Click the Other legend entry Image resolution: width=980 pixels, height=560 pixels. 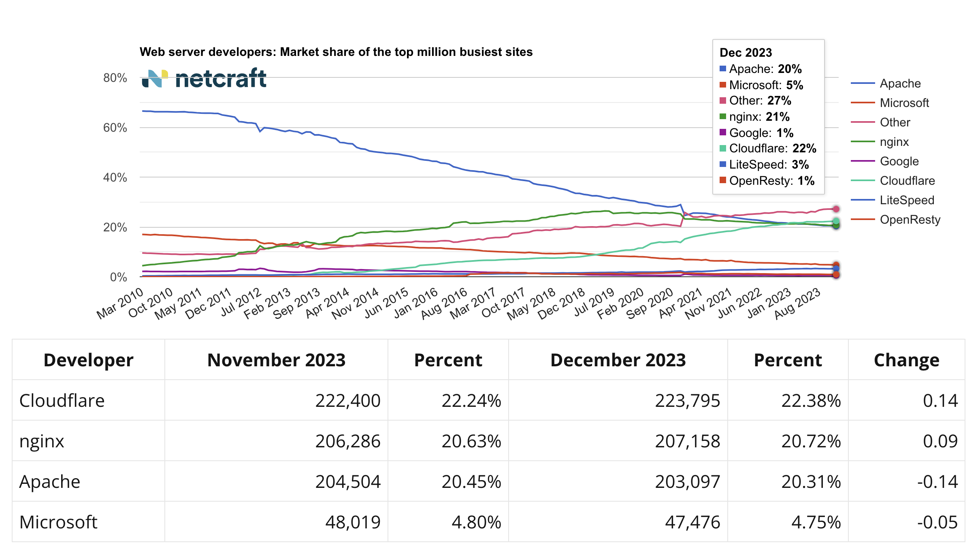(895, 122)
